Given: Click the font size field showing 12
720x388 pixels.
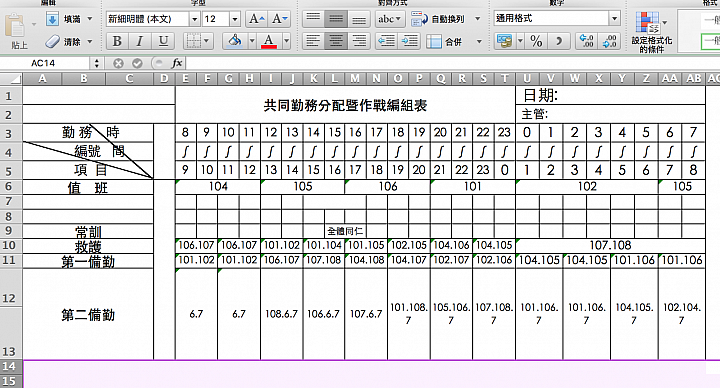Looking at the screenshot, I should (215, 19).
